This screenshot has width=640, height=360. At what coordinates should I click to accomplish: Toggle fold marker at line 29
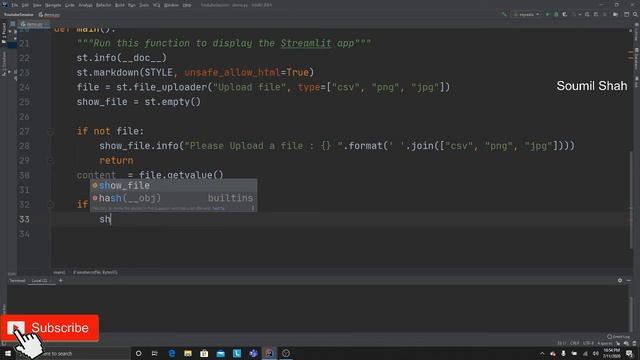(x=50, y=161)
